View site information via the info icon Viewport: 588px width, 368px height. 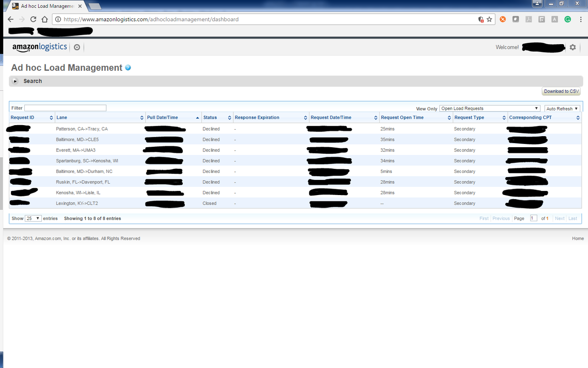(58, 19)
